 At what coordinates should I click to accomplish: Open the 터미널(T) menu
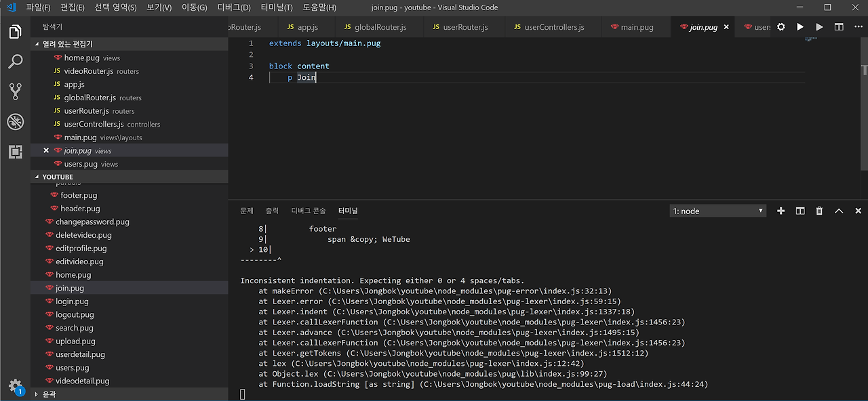pyautogui.click(x=277, y=7)
